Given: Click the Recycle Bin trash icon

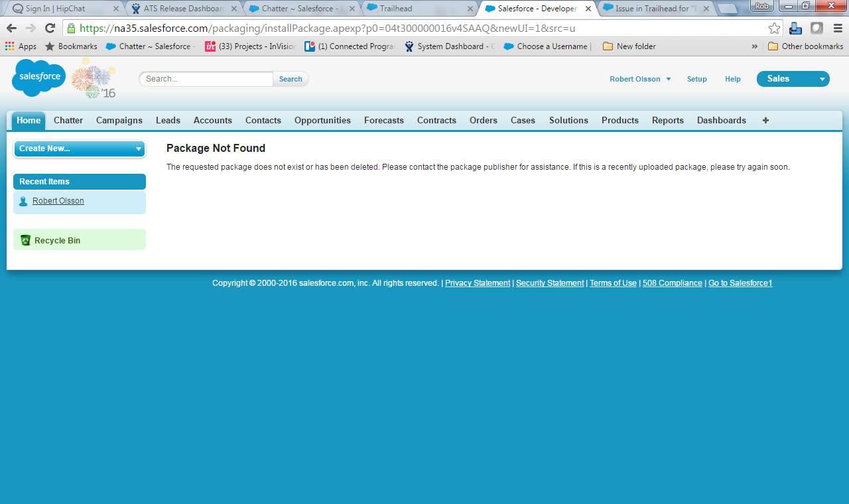Looking at the screenshot, I should click(25, 240).
